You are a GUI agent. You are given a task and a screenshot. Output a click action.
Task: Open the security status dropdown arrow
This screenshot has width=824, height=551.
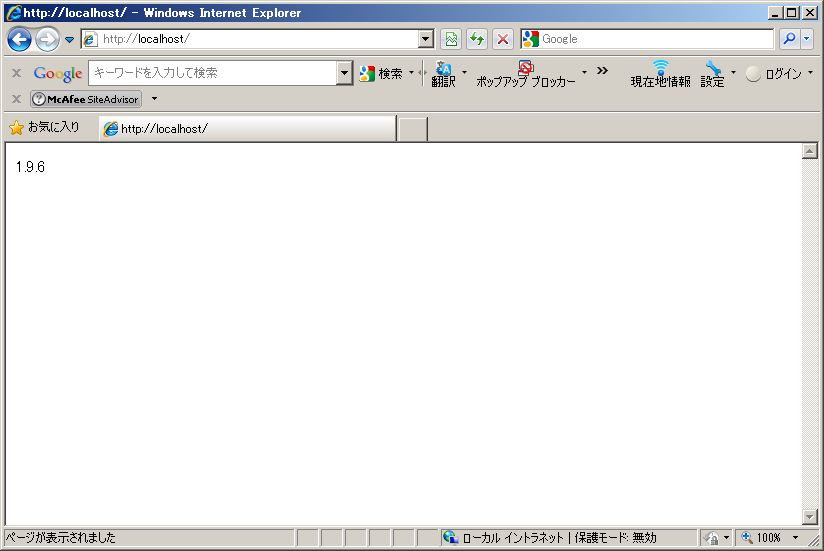[727, 537]
